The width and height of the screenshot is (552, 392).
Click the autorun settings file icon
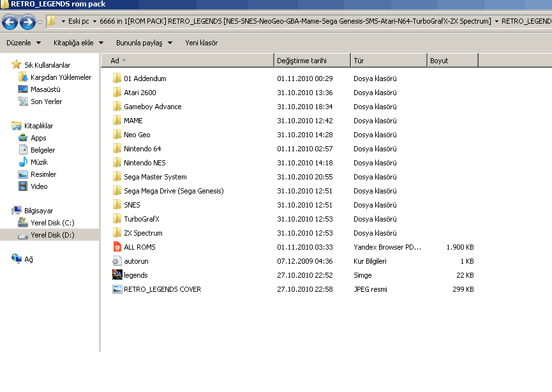(117, 261)
